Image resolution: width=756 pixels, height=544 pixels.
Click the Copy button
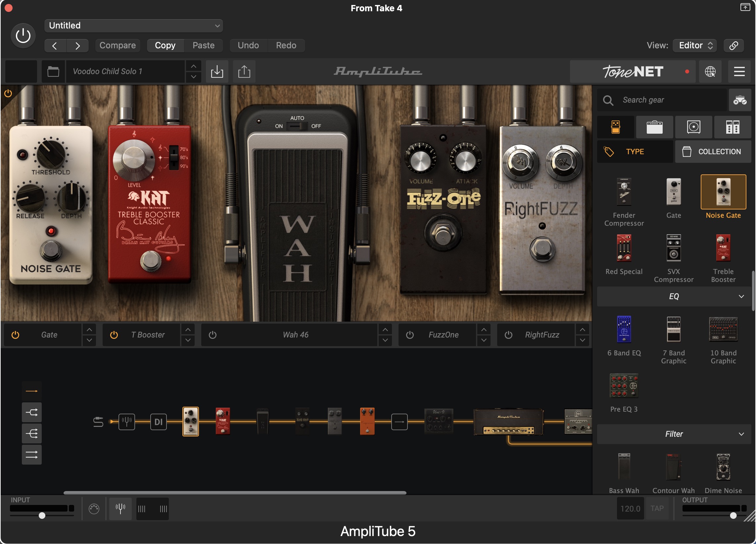click(x=165, y=46)
